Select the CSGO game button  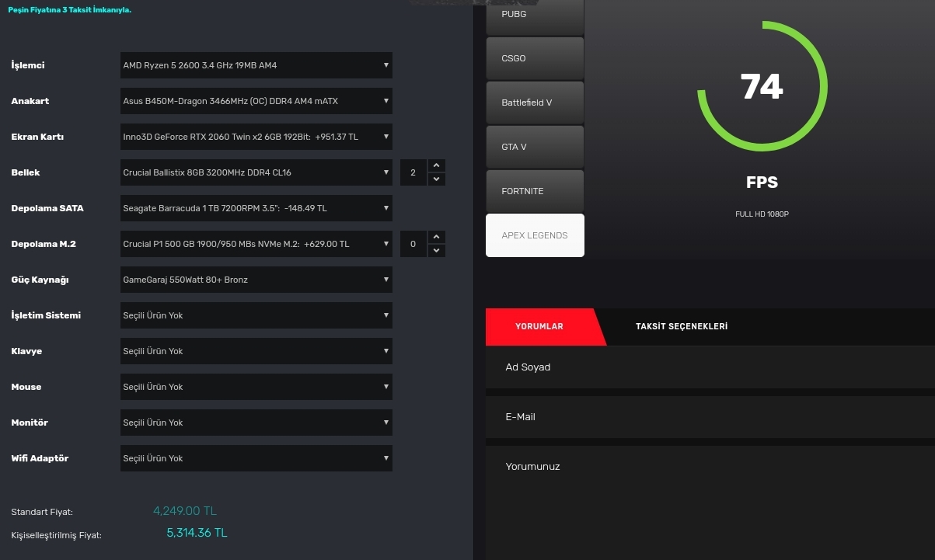535,58
